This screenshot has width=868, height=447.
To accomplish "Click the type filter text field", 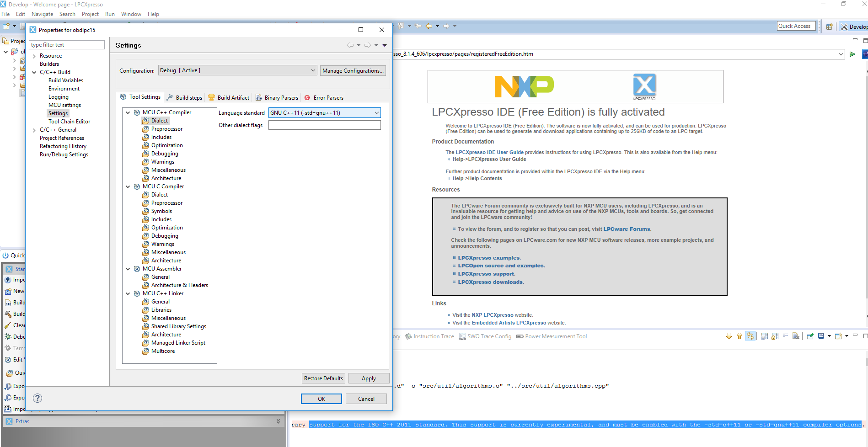I will click(67, 45).
